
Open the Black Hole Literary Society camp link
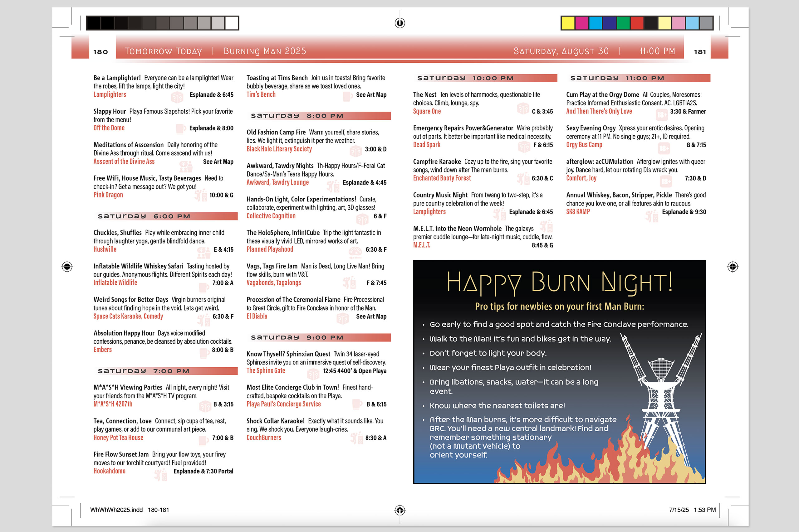click(x=279, y=149)
